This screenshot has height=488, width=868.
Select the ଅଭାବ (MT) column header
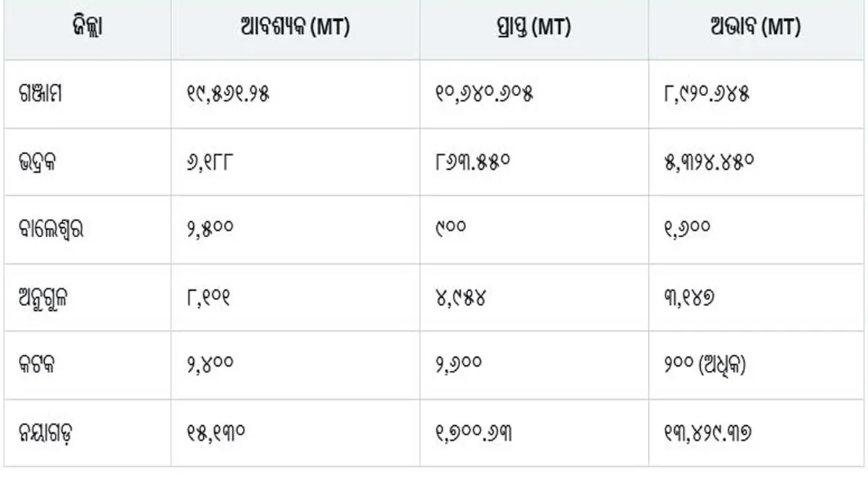(x=755, y=29)
